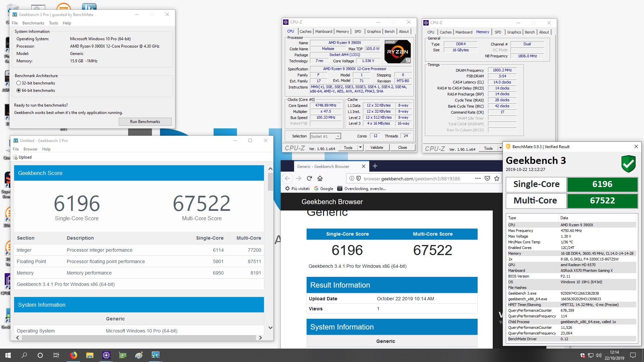Open Firefox from the taskbar
Viewport: 644px width, 362px height.
[x=73, y=355]
